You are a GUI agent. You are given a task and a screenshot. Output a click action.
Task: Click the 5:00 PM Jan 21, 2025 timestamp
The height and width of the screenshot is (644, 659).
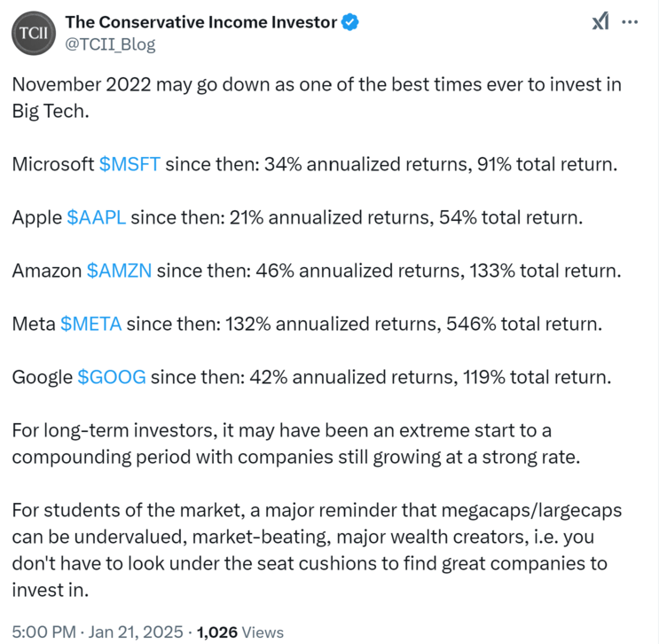(95, 632)
